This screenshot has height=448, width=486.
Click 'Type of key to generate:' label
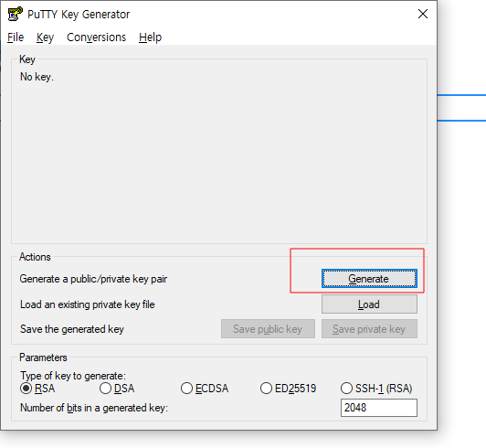pos(73,376)
